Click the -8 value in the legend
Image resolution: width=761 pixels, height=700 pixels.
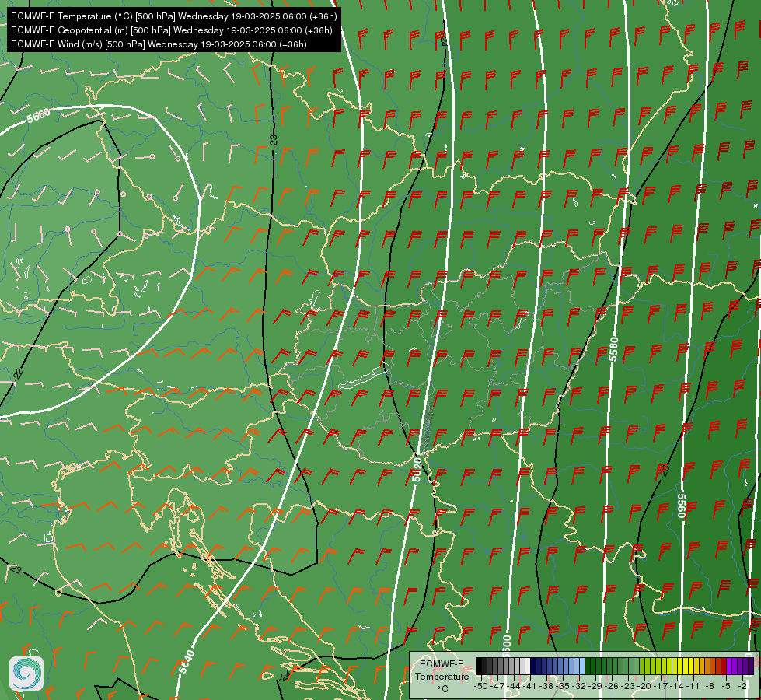(x=710, y=686)
